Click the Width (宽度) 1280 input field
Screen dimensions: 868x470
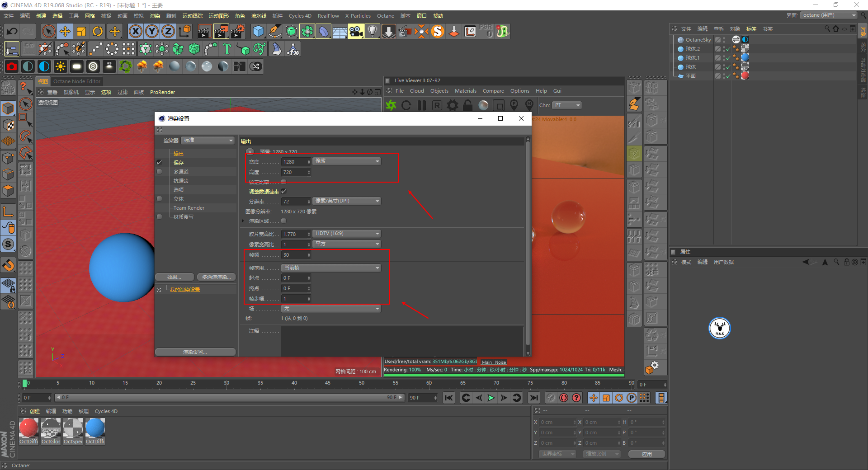pyautogui.click(x=296, y=162)
